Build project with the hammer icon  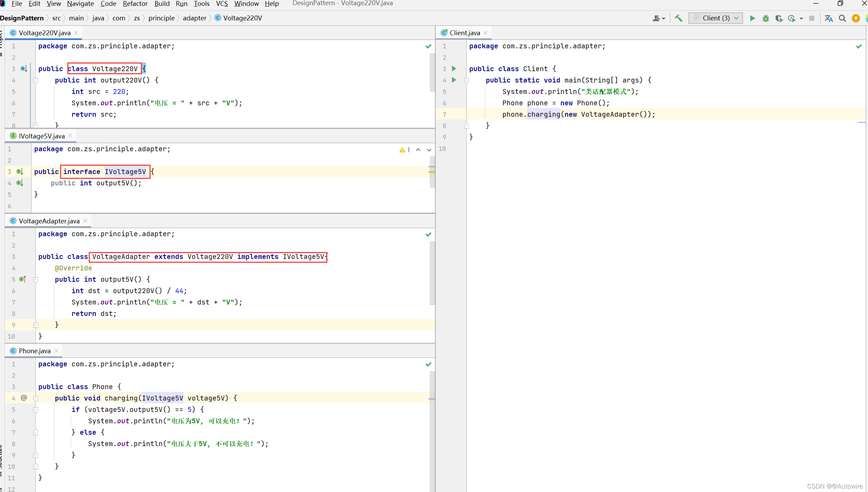coord(678,18)
